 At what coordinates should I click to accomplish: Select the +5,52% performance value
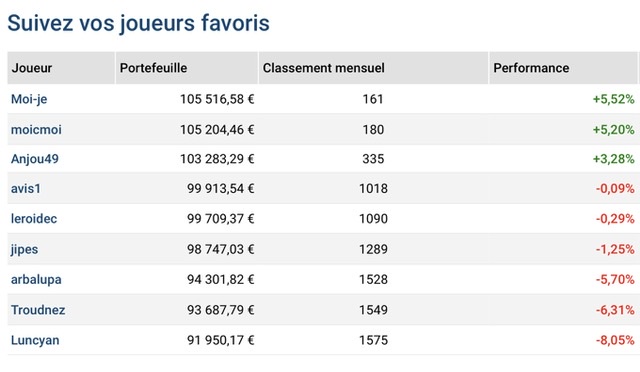613,99
